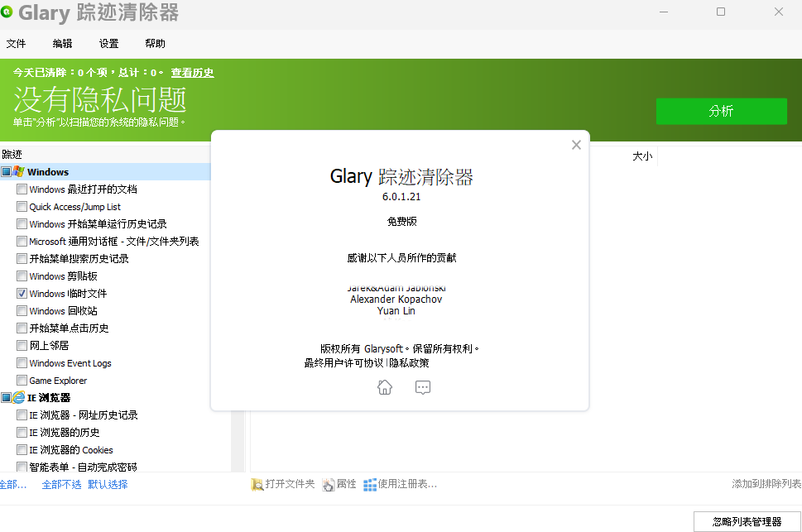Screen dimensions: 802x532
Task: Click the 感谢以下人员所作的贡献 text
Action: click(x=401, y=258)
